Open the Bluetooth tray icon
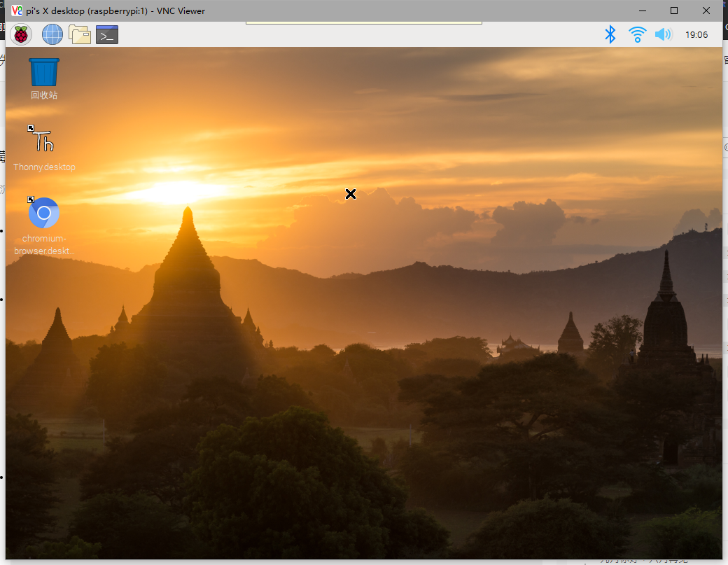The image size is (728, 565). tap(610, 34)
